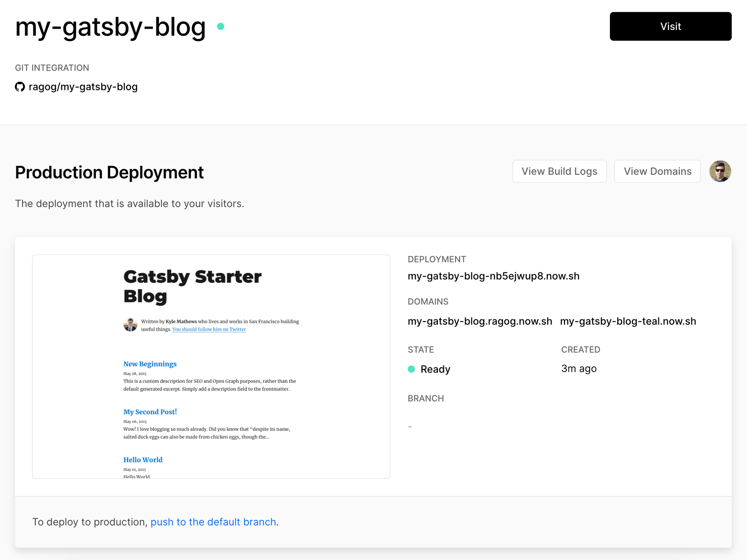The width and height of the screenshot is (747, 560).
Task: Click the Twitter follow link in the preview
Action: pyautogui.click(x=209, y=329)
